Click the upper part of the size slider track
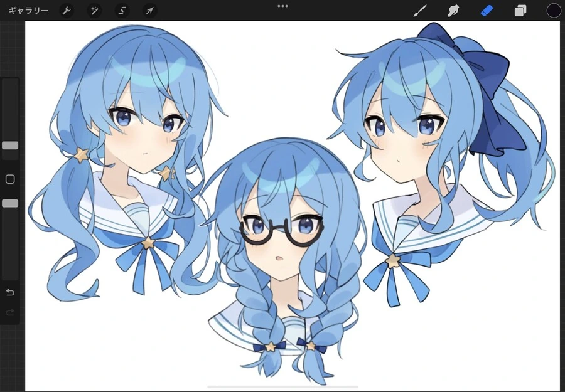This screenshot has height=392, width=565. click(10, 109)
